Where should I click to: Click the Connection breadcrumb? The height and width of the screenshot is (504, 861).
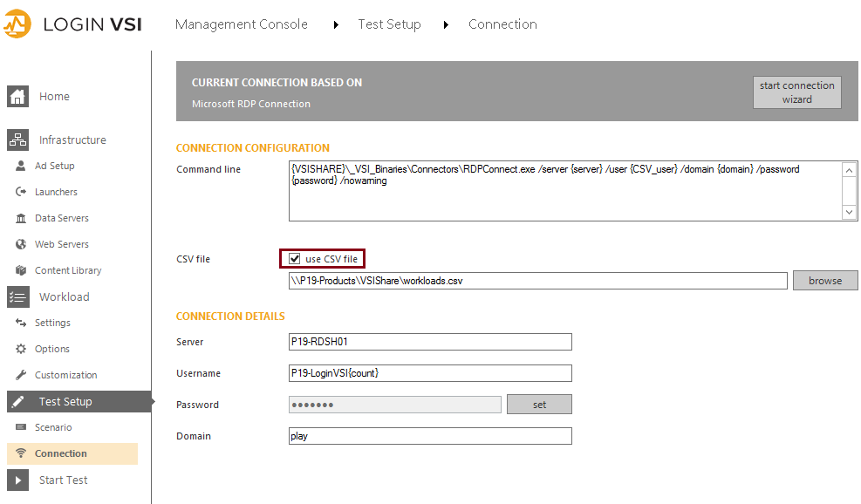tap(502, 24)
